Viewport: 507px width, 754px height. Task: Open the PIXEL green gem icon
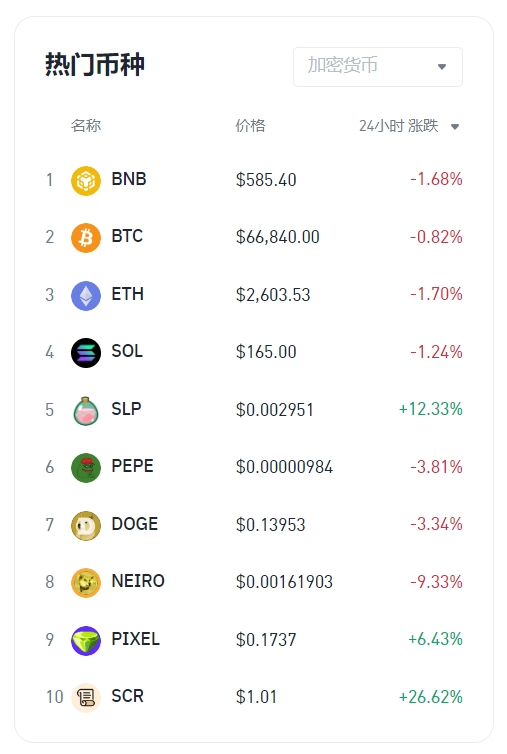[86, 640]
